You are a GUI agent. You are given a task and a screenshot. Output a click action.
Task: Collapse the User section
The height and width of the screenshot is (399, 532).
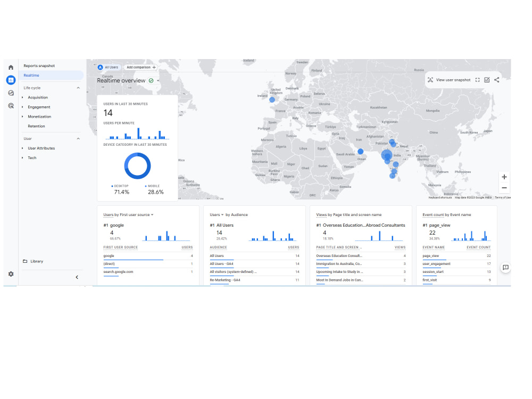coord(78,139)
